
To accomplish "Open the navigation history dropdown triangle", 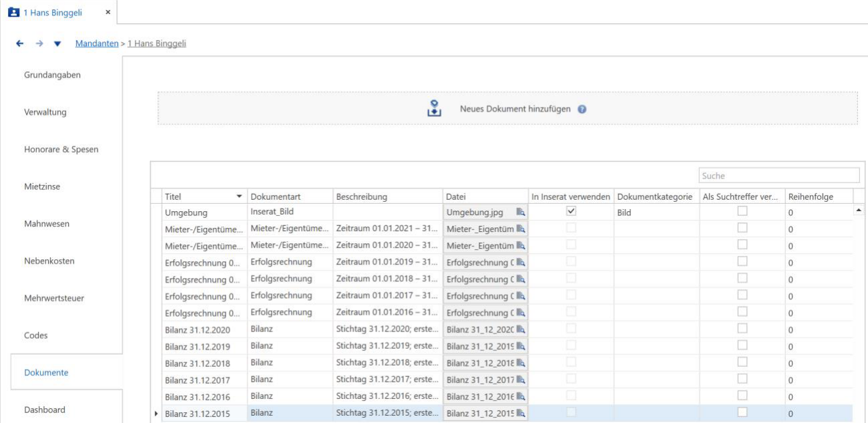I will tap(57, 44).
